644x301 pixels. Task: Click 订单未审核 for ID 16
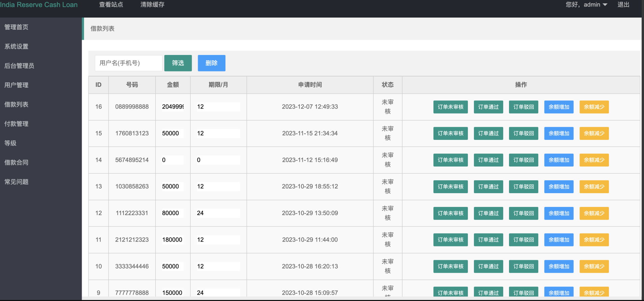pos(451,107)
